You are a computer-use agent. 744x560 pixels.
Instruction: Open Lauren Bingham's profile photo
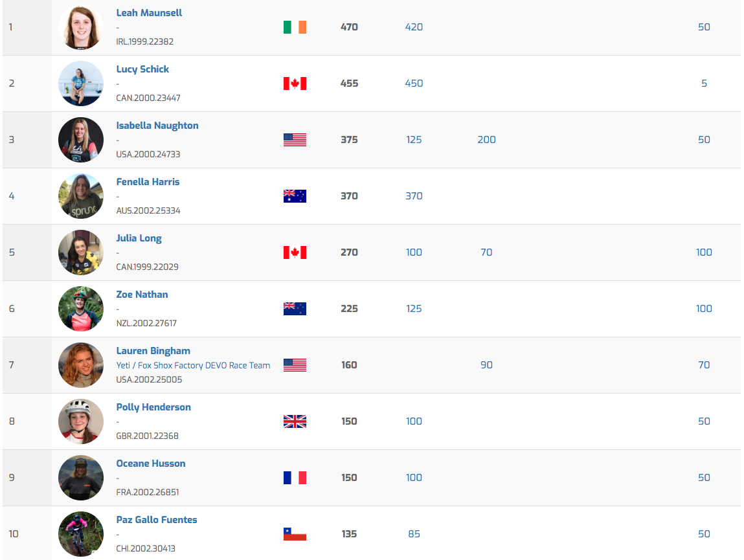pos(81,365)
